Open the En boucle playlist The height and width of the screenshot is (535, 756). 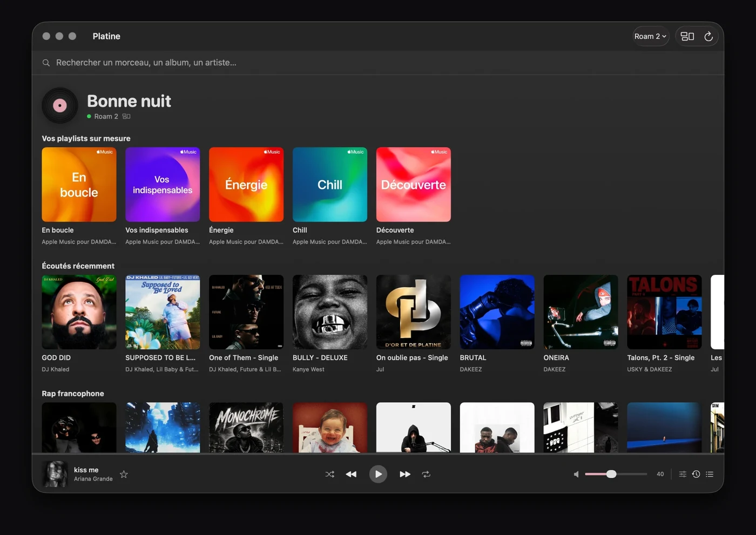79,185
